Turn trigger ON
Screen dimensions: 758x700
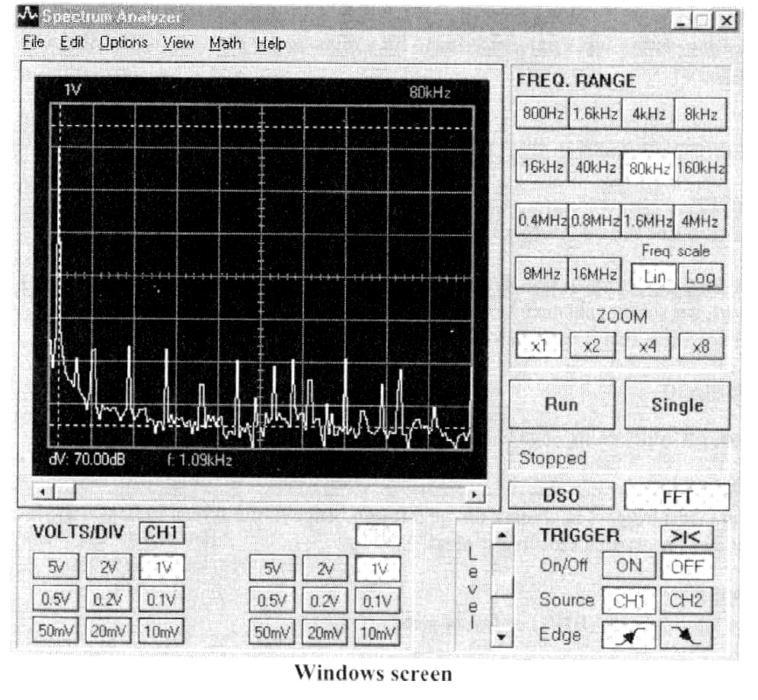[x=628, y=567]
